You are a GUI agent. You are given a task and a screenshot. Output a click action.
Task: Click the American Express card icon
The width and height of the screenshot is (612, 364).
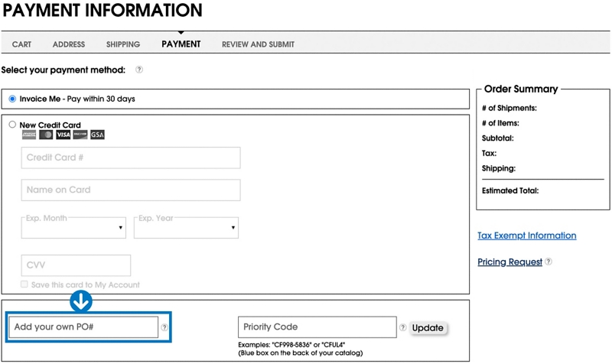[x=29, y=135]
